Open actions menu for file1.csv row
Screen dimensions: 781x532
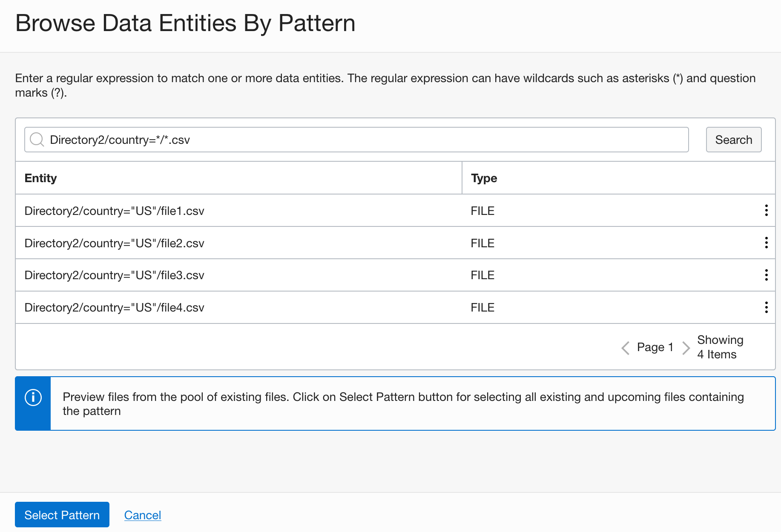[766, 210]
